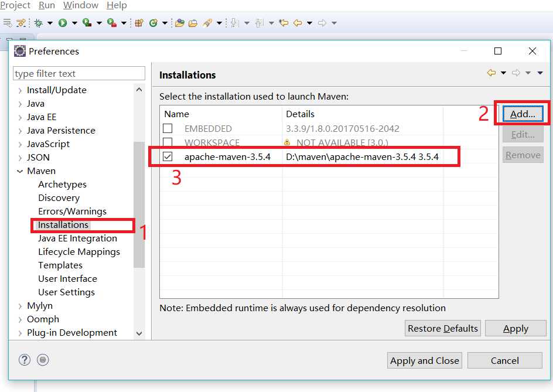
Task: Uncheck the apache-maven-3.5.4 checkbox
Action: (x=168, y=156)
